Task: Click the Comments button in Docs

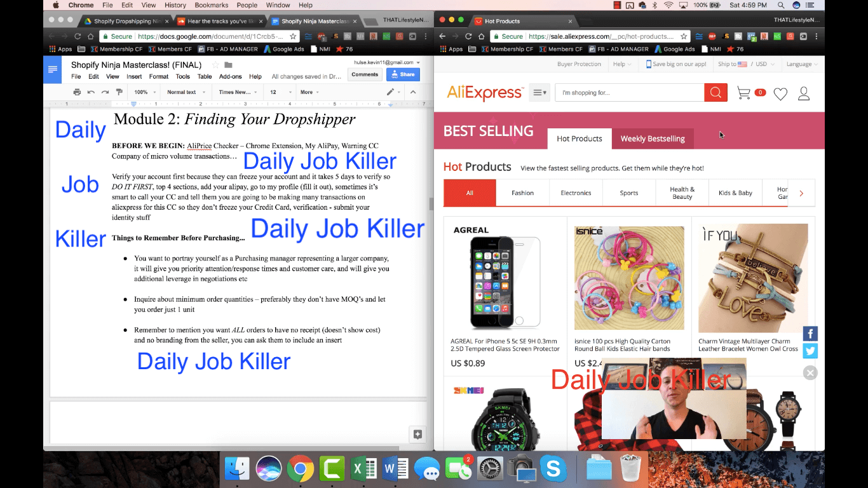Action: pos(365,74)
